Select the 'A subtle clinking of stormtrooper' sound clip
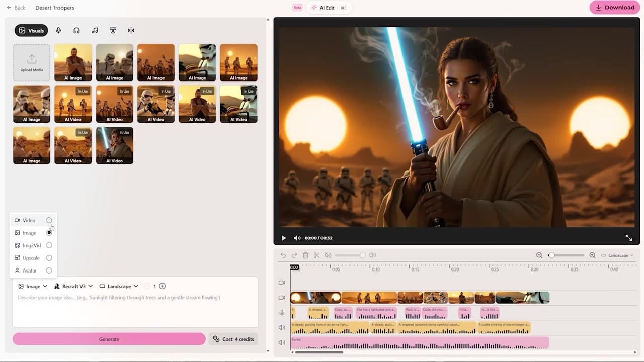 (504, 328)
